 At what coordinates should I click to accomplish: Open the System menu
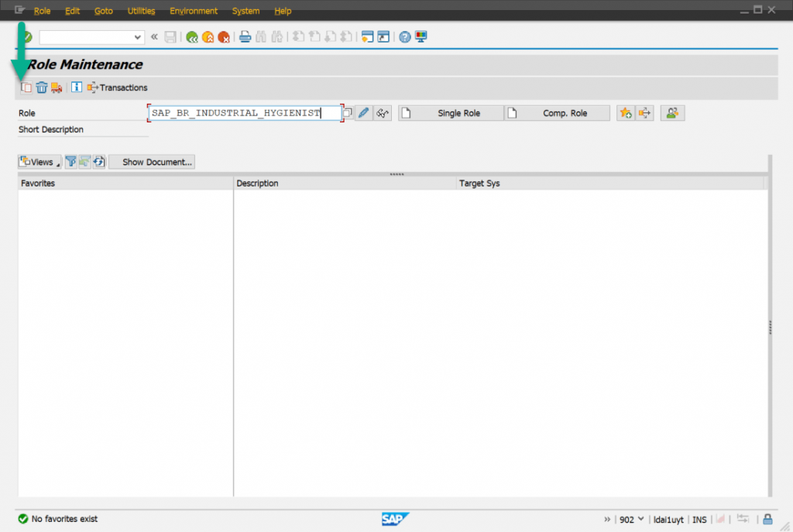[x=245, y=11]
